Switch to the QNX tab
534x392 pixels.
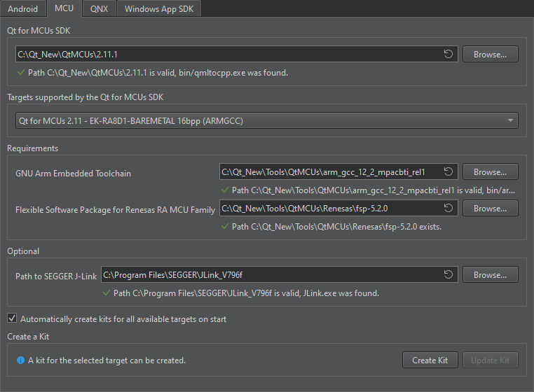pyautogui.click(x=99, y=9)
